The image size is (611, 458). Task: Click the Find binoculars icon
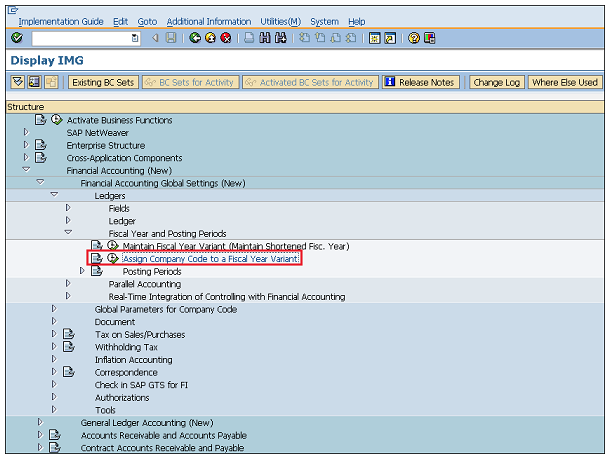coord(265,38)
